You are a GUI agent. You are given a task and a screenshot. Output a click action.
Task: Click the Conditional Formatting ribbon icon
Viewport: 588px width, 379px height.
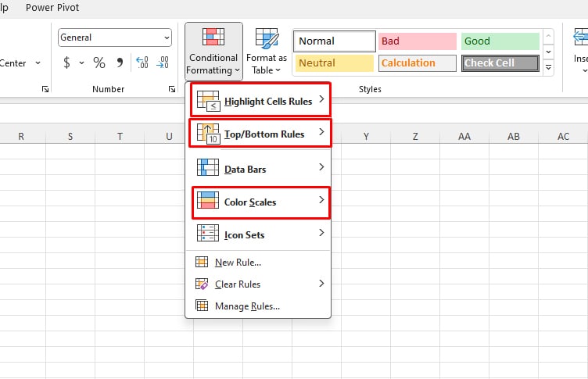[213, 37]
